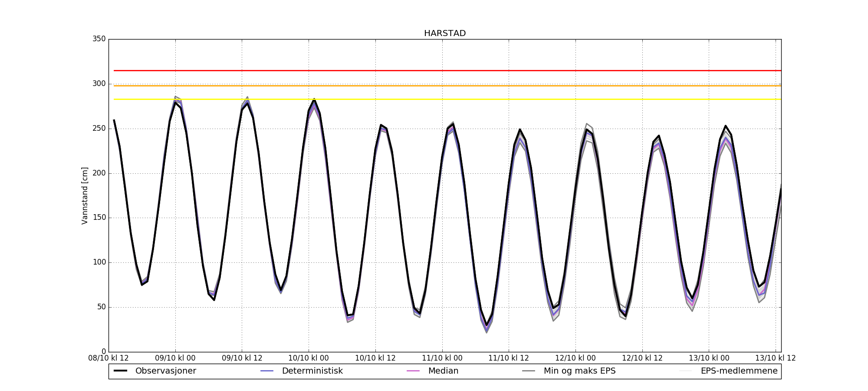Click the 10/10 kl 00 x-axis tick label
Image resolution: width=868 pixels, height=391 pixels.
point(309,358)
